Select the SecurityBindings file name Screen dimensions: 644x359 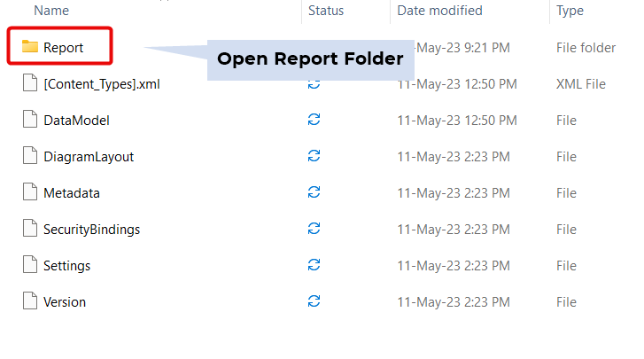(92, 230)
